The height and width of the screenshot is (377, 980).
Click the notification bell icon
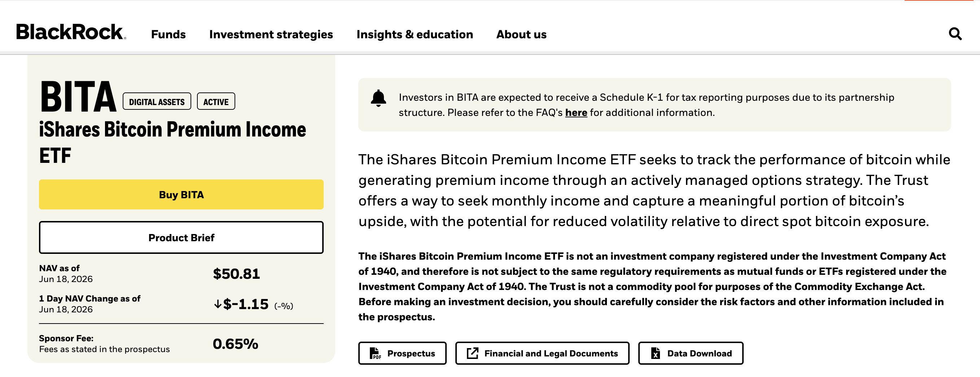(x=378, y=98)
